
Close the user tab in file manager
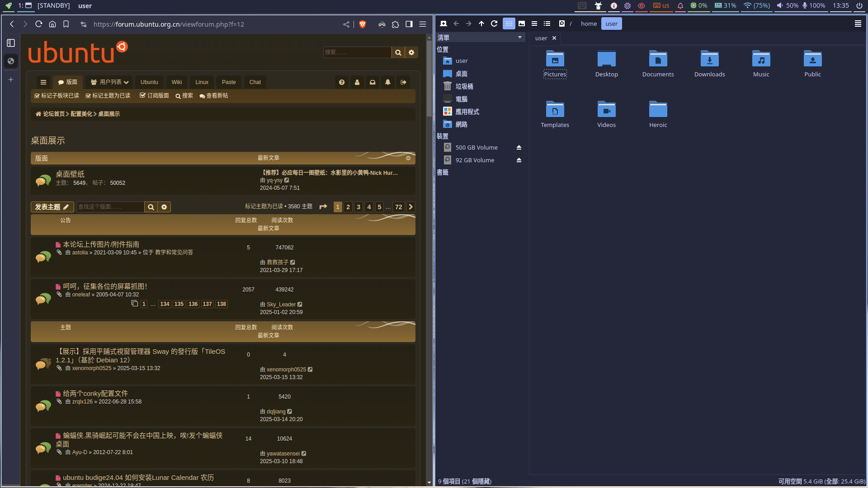[x=554, y=38]
